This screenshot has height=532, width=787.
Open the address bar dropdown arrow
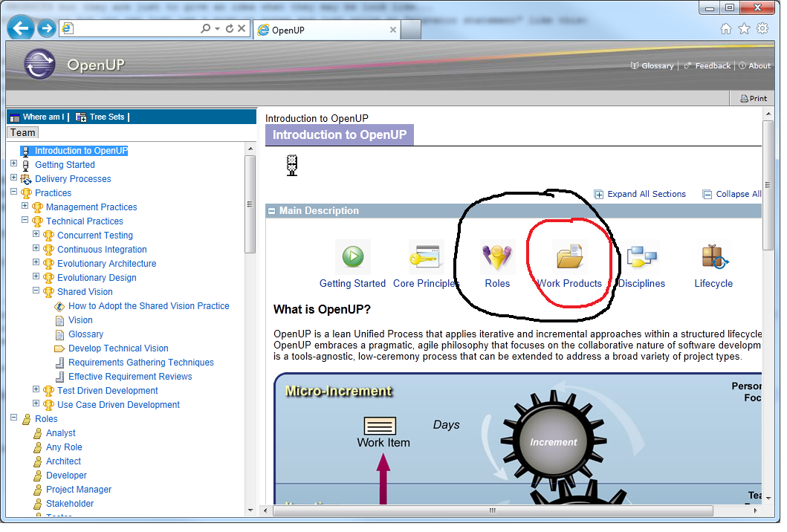(217, 29)
